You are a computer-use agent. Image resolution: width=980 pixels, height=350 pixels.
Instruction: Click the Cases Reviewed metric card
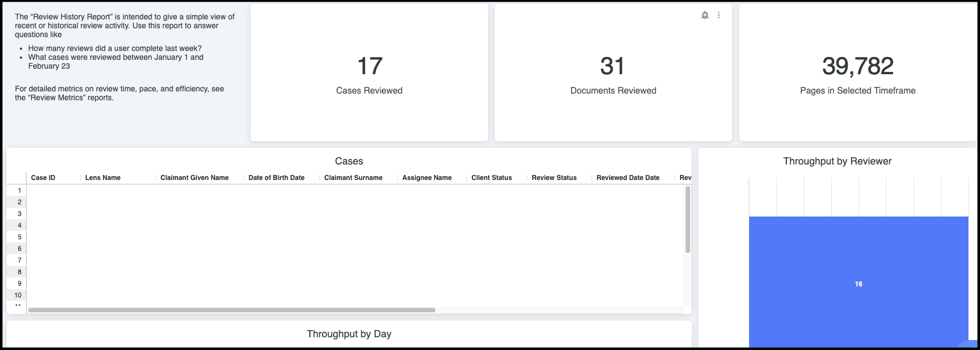[x=369, y=72]
